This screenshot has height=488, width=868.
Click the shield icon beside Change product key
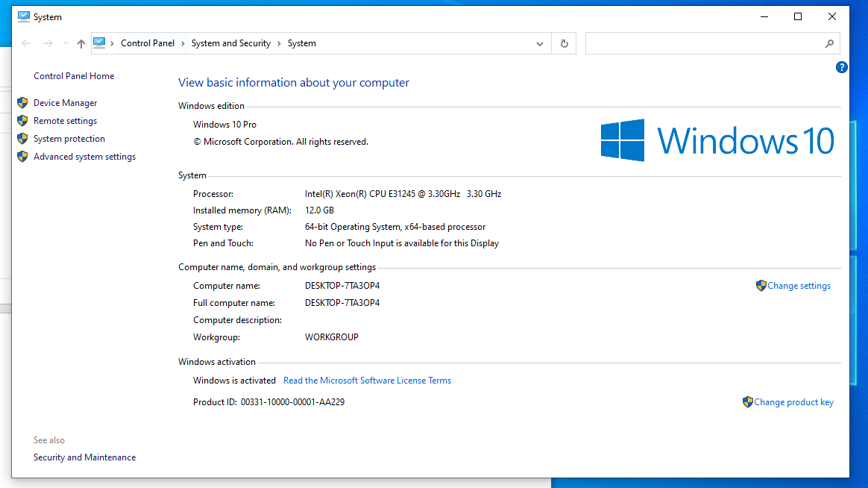point(748,401)
